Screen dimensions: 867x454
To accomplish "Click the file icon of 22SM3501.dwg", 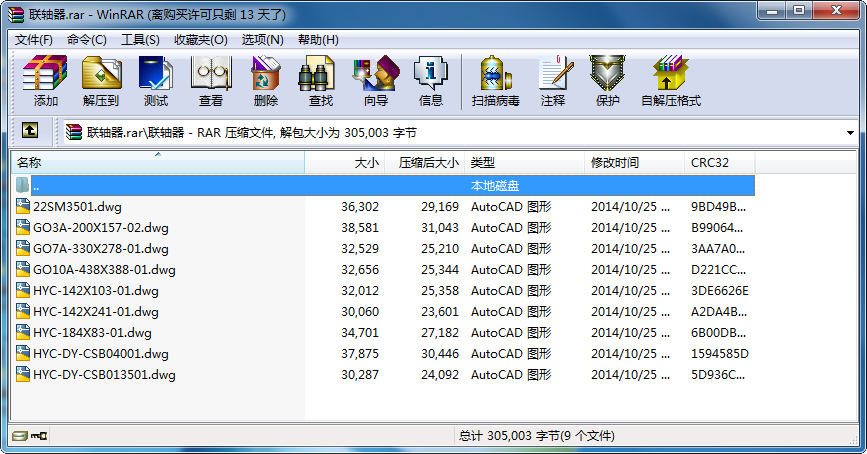I will pyautogui.click(x=23, y=206).
